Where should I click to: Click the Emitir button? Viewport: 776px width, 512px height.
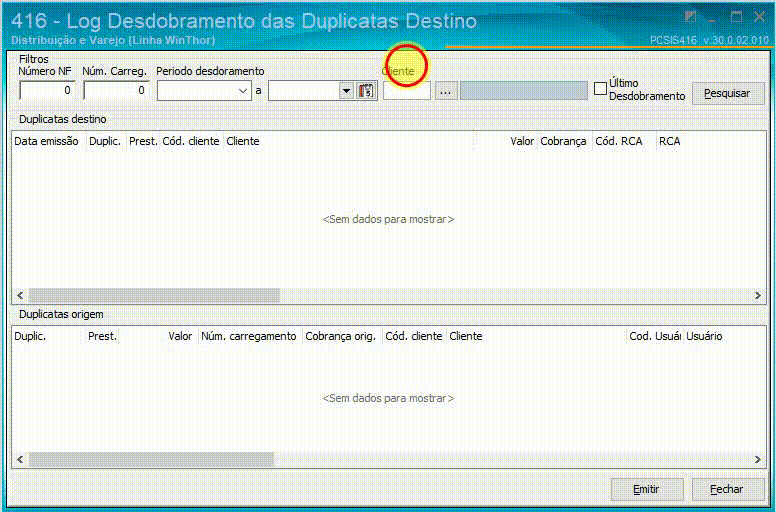click(647, 489)
